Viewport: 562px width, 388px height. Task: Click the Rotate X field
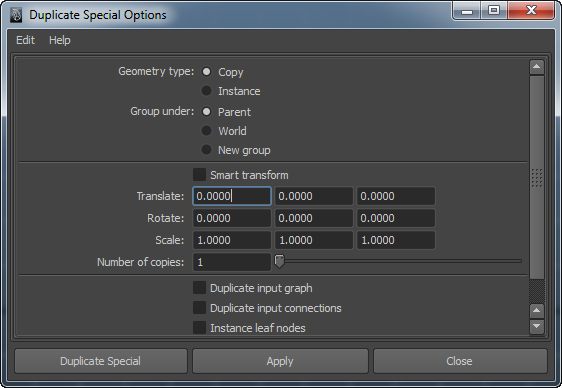pyautogui.click(x=232, y=218)
